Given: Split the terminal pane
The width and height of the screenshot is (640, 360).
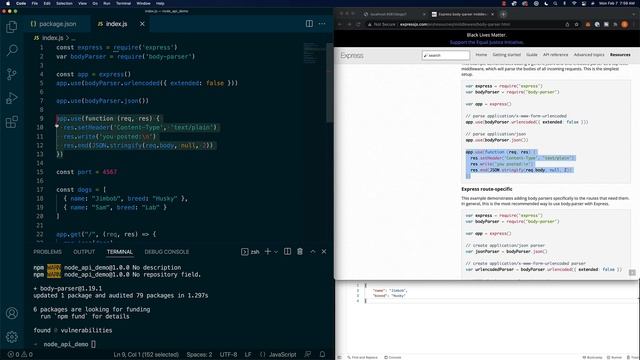Looking at the screenshot, I should click(x=287, y=251).
